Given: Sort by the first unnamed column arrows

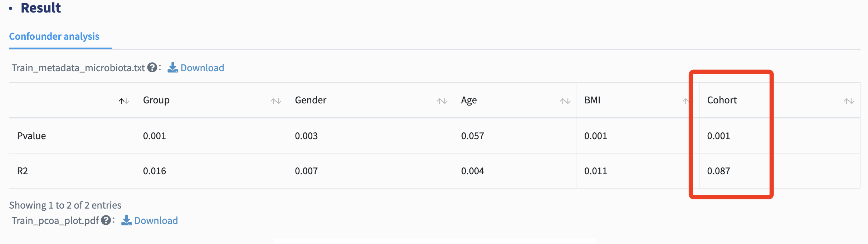Looking at the screenshot, I should click(124, 101).
